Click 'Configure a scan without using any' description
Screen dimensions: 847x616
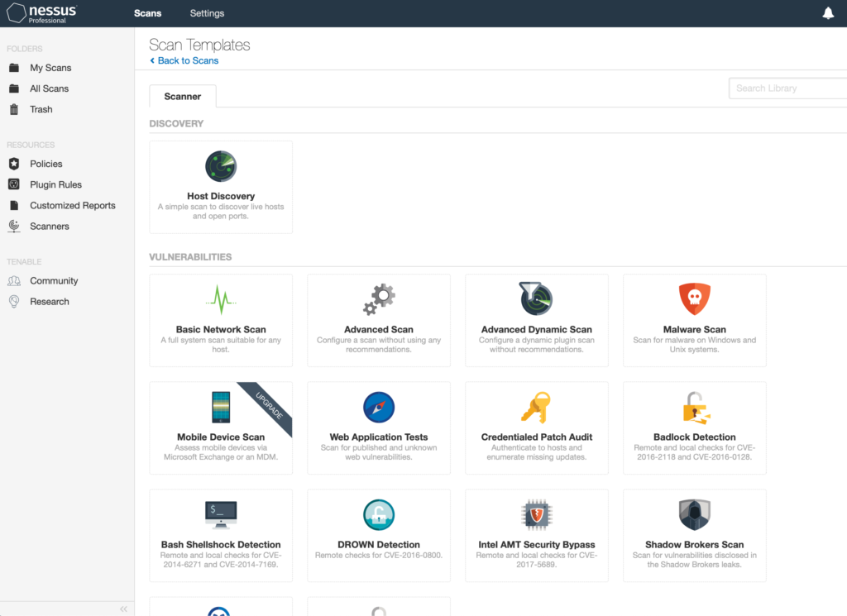(x=379, y=345)
